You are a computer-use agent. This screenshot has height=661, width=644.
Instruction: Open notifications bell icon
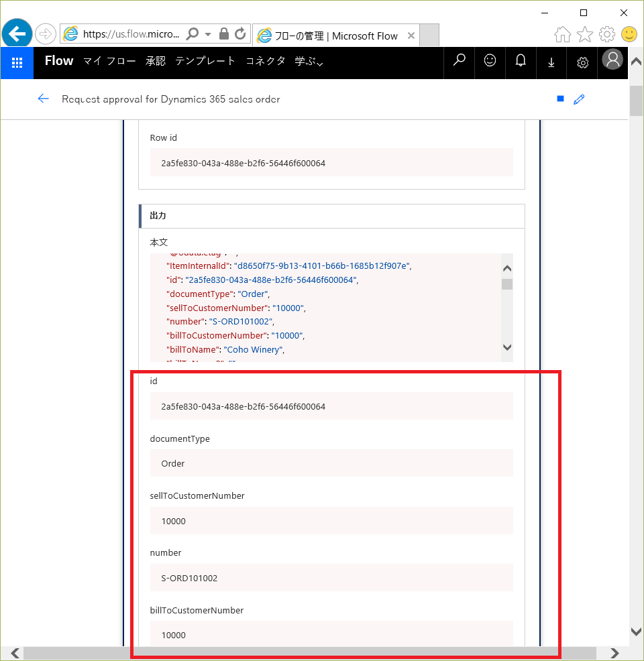tap(521, 61)
